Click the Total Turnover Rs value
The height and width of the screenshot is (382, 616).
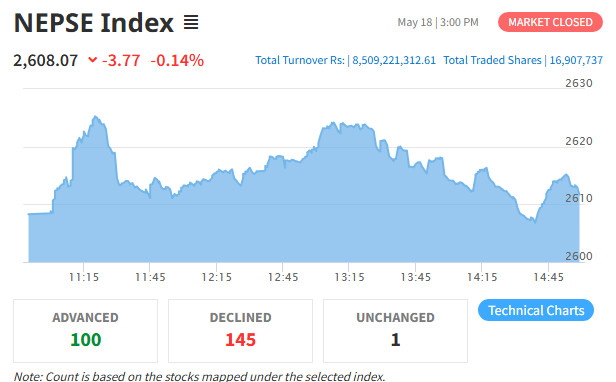[x=394, y=61]
